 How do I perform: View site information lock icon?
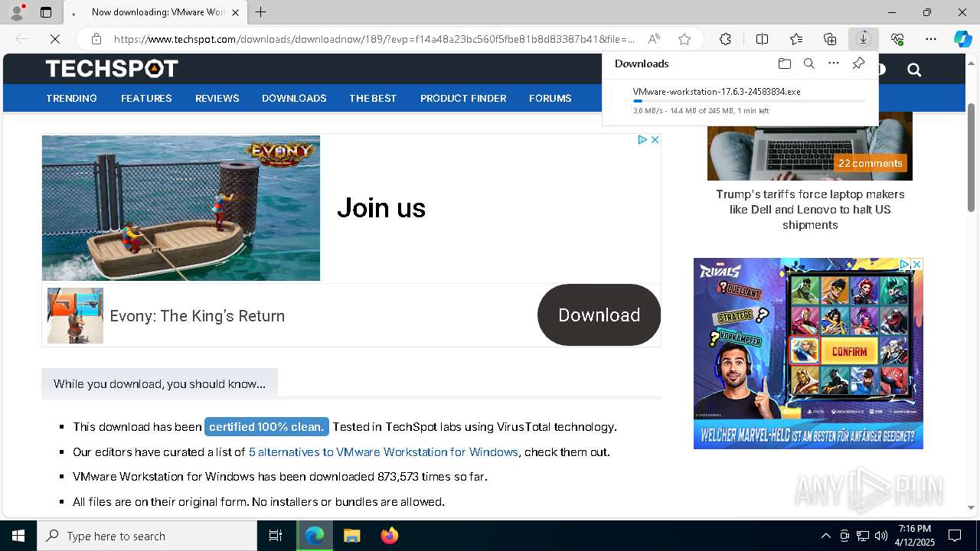pyautogui.click(x=96, y=39)
